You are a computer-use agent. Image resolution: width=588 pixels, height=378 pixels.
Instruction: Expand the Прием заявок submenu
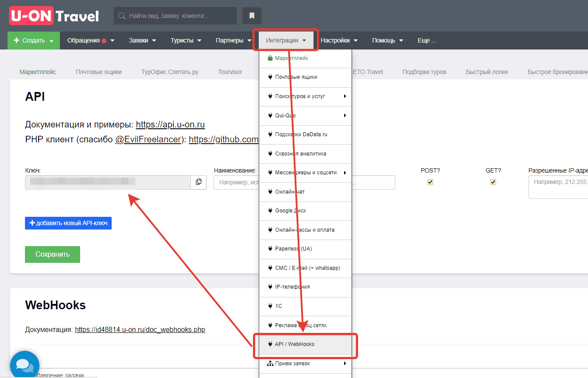[305, 364]
